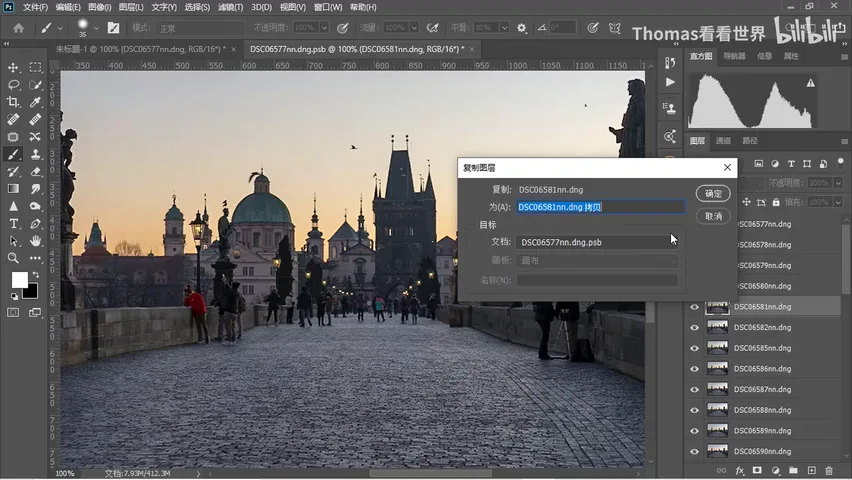852x480 pixels.
Task: Toggle symmetry butterfly icon
Action: pyautogui.click(x=615, y=28)
